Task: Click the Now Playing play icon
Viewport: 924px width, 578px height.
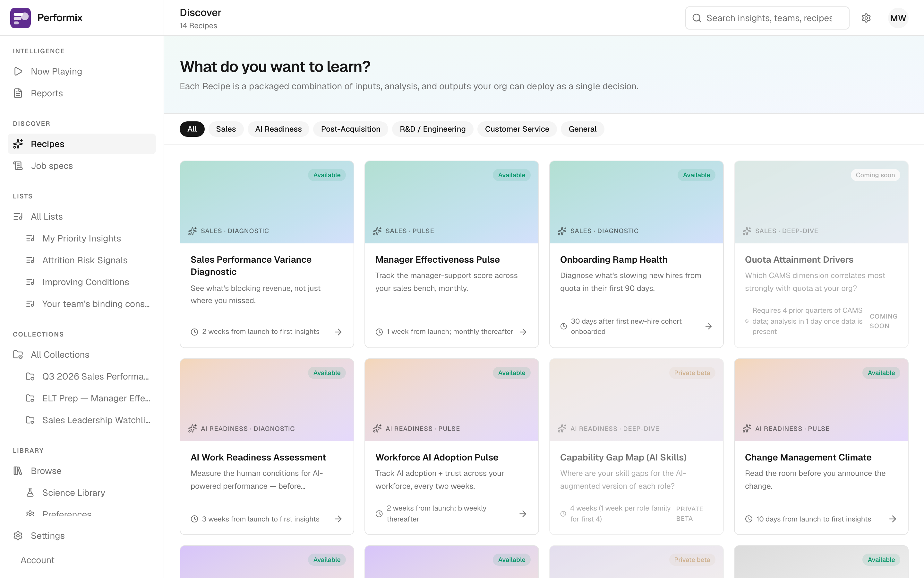Action: tap(18, 72)
